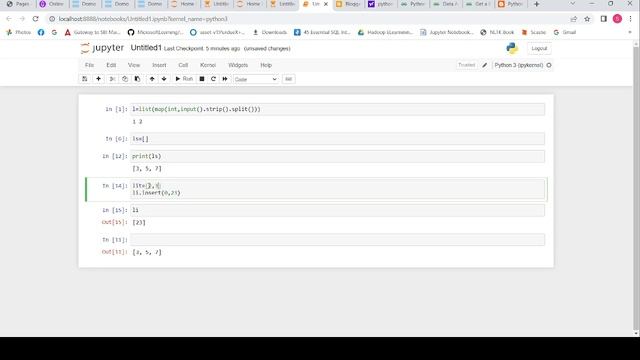Switch to the first Pages tab
640x360 pixels.
tap(18, 4)
